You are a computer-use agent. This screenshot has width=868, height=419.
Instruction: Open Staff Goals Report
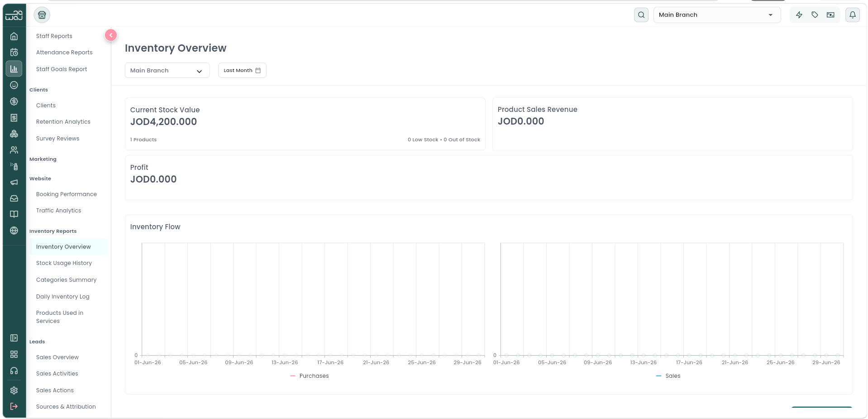pos(62,69)
